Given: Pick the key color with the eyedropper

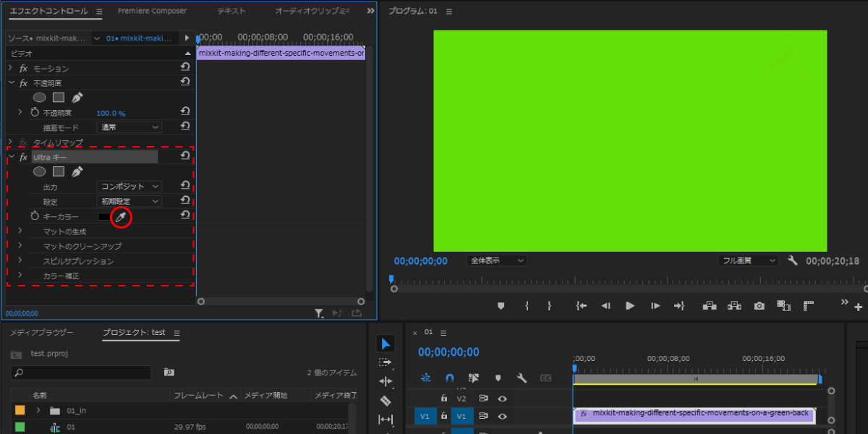Looking at the screenshot, I should coord(122,216).
